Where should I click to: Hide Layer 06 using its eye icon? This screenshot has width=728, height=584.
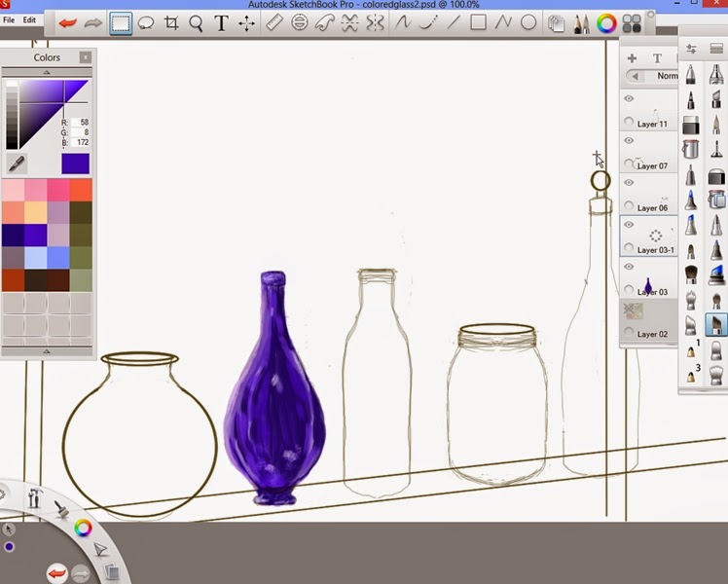(x=629, y=182)
